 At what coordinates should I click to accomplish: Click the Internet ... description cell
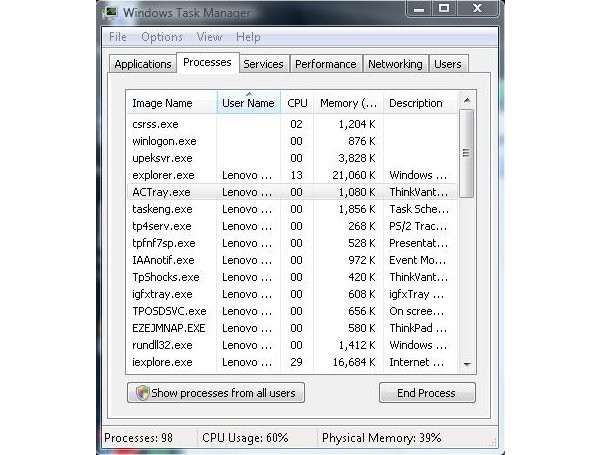pos(416,362)
